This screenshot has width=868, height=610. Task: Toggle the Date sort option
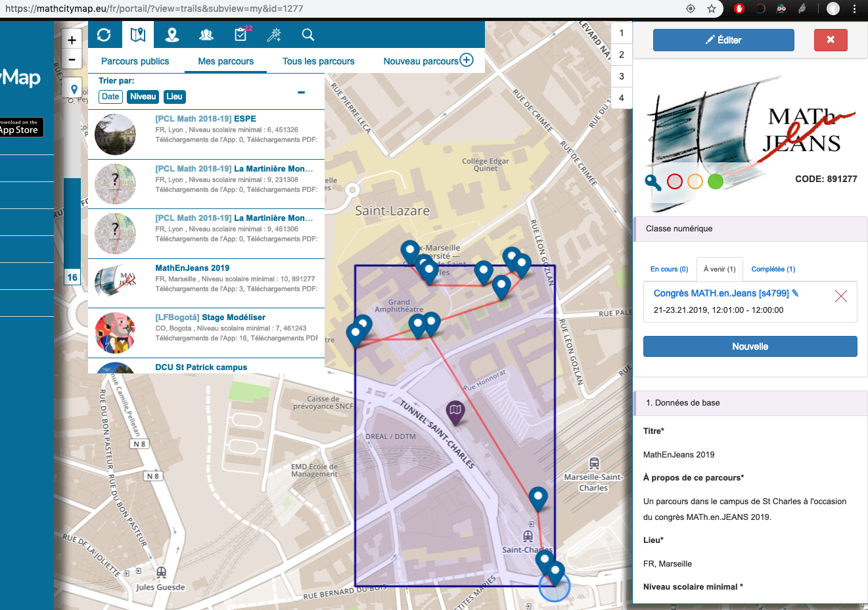tap(110, 97)
